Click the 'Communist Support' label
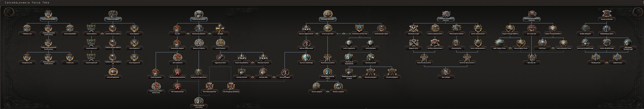 [177, 48]
